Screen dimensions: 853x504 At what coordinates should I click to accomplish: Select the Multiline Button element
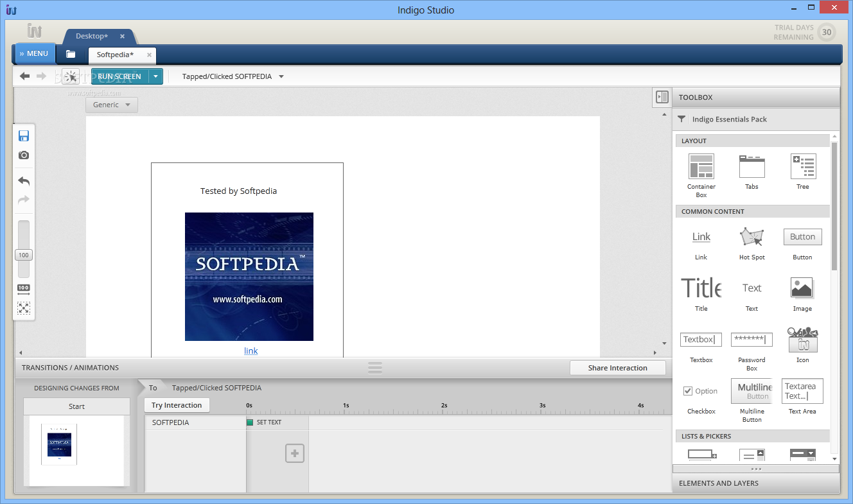752,401
